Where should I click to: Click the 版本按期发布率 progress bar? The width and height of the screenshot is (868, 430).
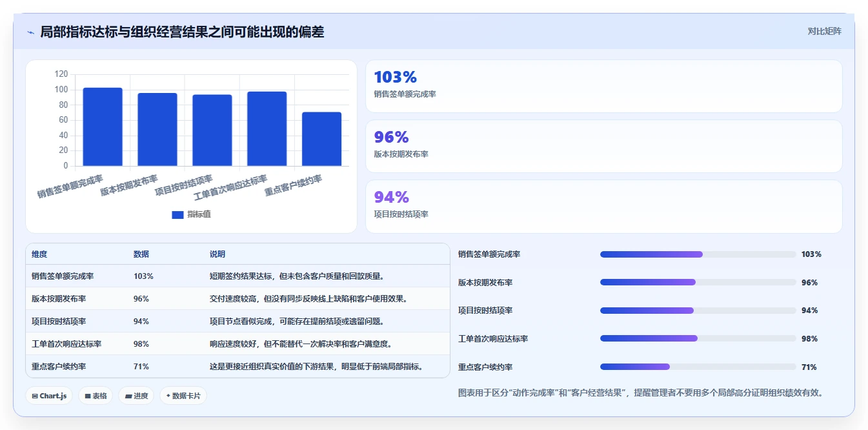pyautogui.click(x=698, y=282)
